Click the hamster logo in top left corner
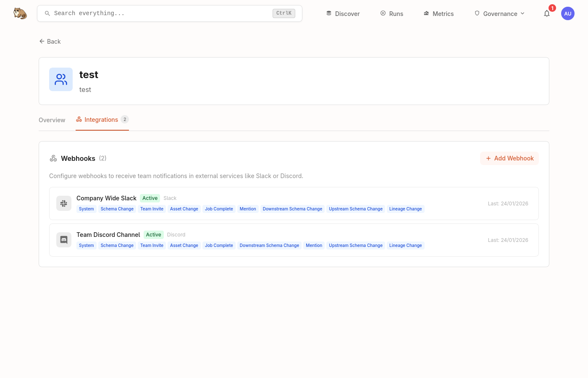588x378 pixels. coord(20,13)
